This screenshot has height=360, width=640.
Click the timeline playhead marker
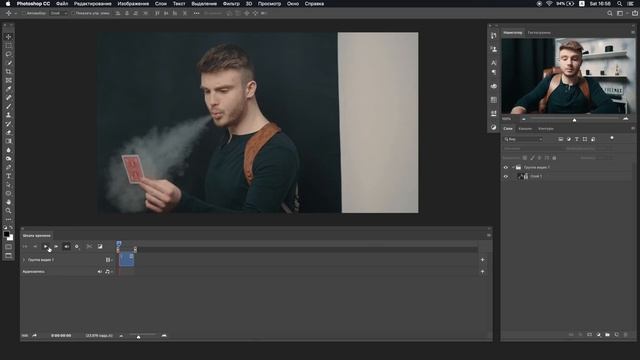click(x=119, y=244)
